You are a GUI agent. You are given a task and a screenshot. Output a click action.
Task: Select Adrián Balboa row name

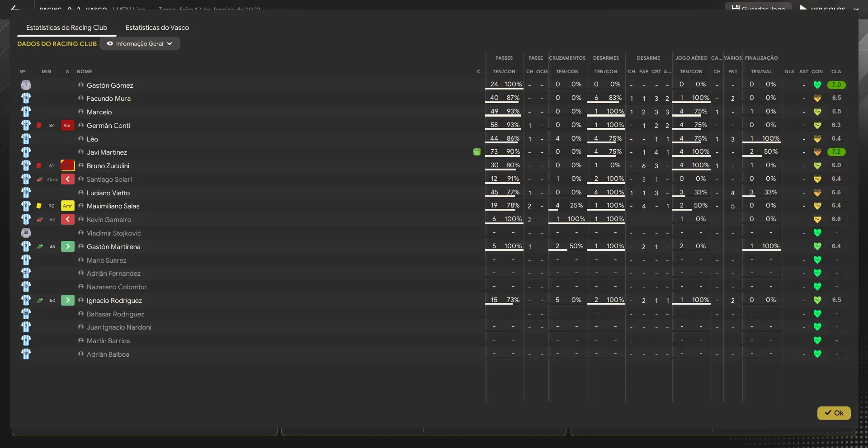point(108,354)
